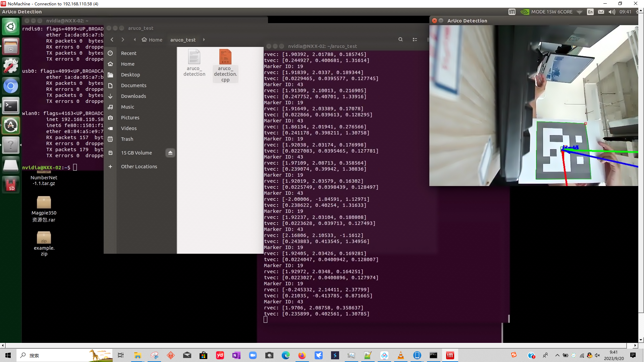The width and height of the screenshot is (644, 362).
Task: Expand path bar left scroll arrow
Action: (135, 40)
